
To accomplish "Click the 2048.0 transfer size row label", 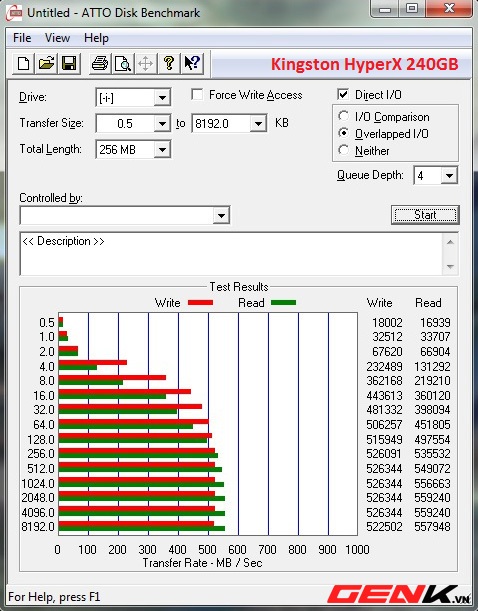I will [38, 498].
